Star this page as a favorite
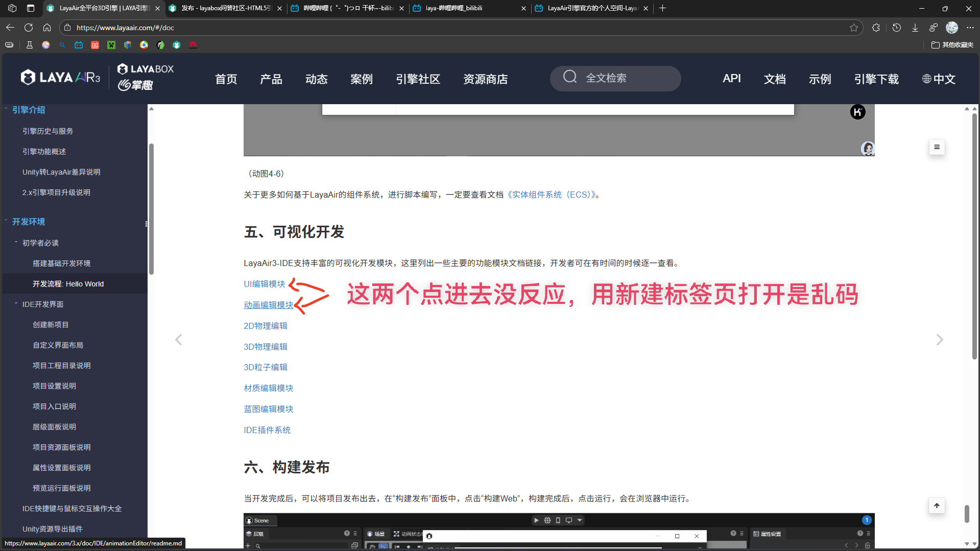Image resolution: width=980 pixels, height=551 pixels. (853, 28)
